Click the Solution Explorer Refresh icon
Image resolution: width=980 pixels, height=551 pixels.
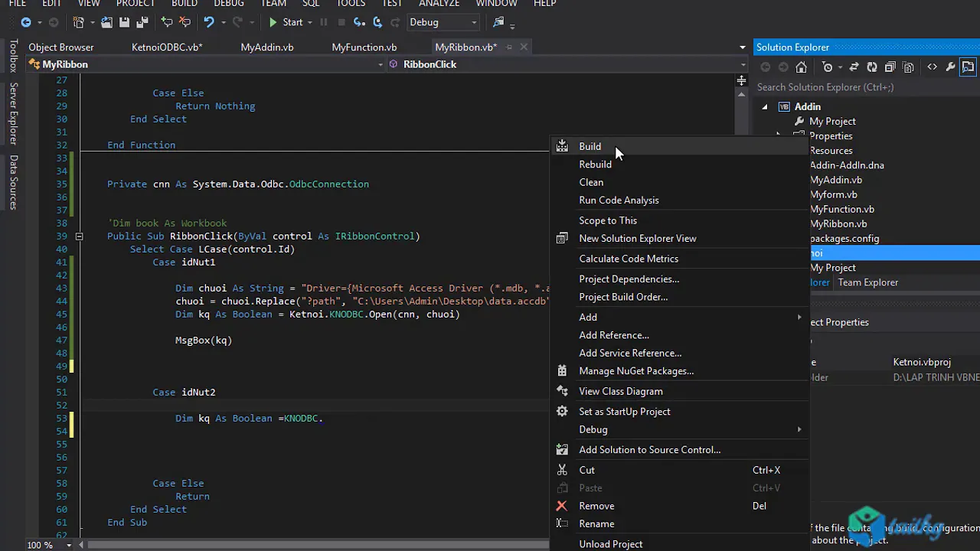[872, 67]
